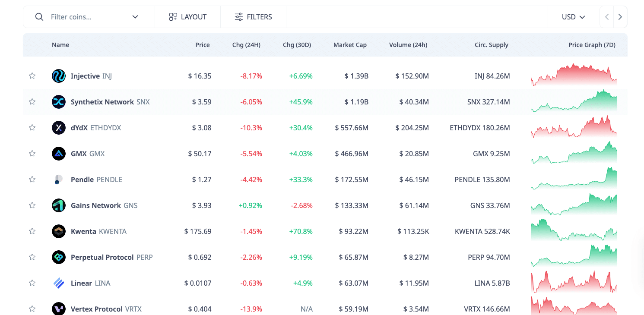Click the Synthetix Network 7D price graph
Viewport: 644px width, 315px height.
click(574, 102)
